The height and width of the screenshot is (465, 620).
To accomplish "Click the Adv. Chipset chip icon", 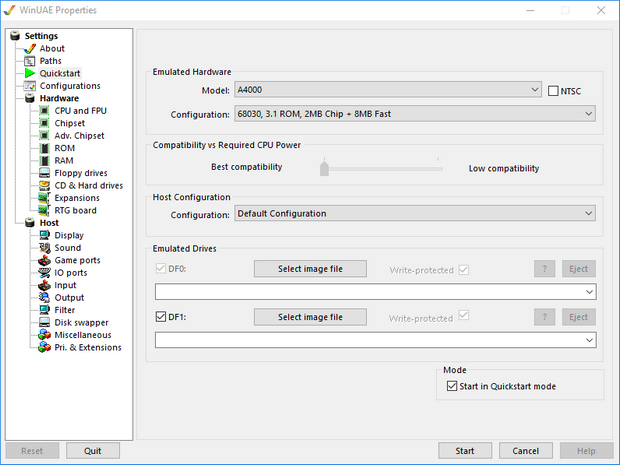I will pyautogui.click(x=45, y=136).
